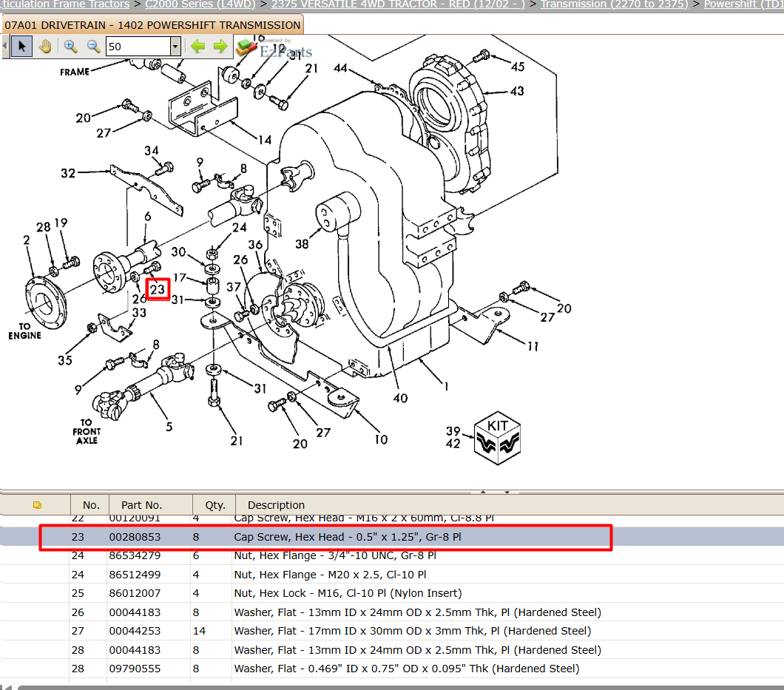Select the quantity 14 cell
The width and height of the screenshot is (784, 690).
(199, 631)
